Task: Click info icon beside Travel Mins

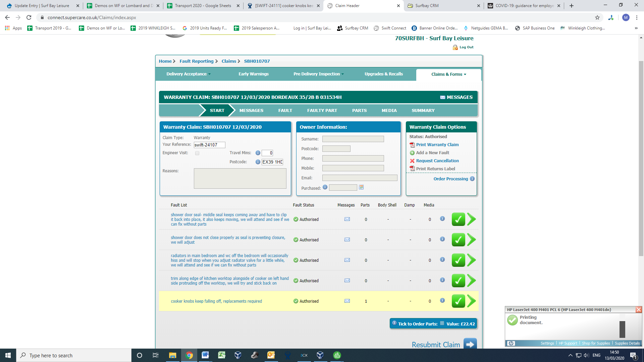Action: (258, 153)
